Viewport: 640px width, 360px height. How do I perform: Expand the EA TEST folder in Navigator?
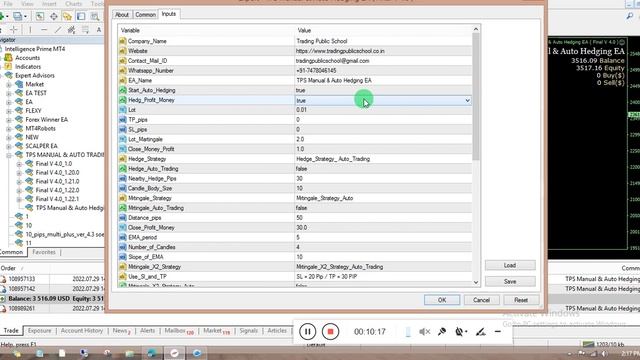tap(9, 93)
